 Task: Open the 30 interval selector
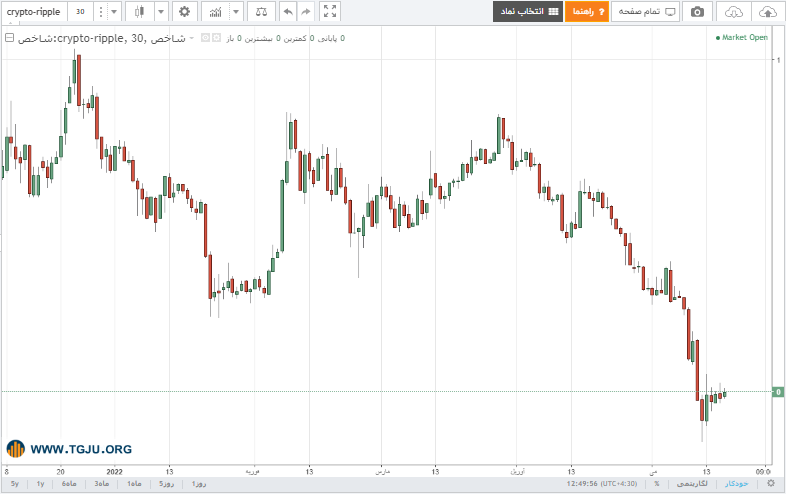click(x=80, y=12)
